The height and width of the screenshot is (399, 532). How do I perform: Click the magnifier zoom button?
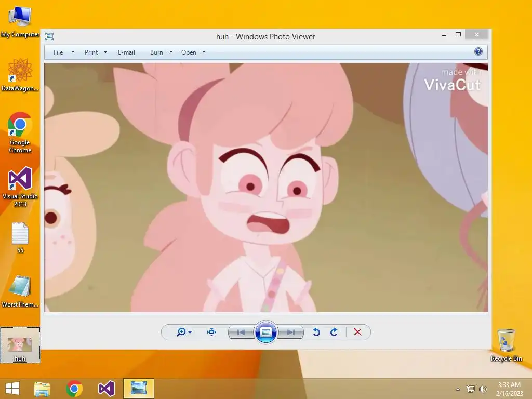click(181, 332)
